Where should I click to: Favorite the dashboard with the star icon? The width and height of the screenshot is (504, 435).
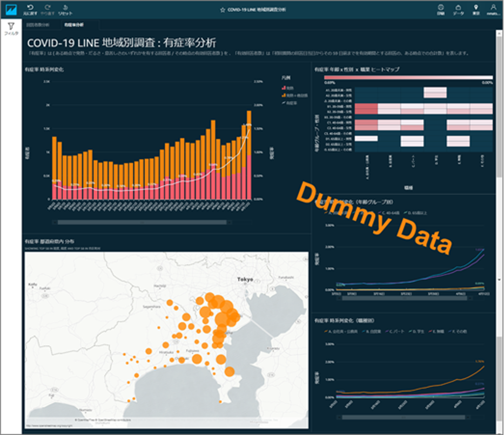point(223,10)
